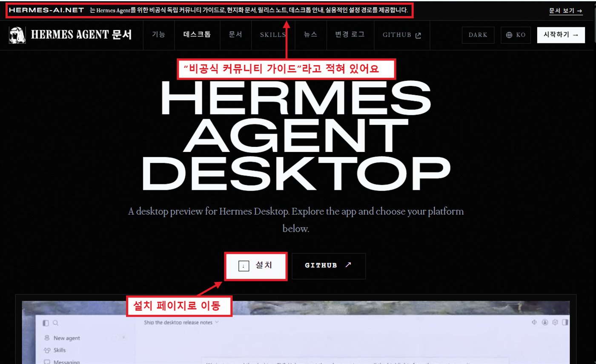Click the search icon in app preview
The image size is (596, 364).
click(56, 324)
